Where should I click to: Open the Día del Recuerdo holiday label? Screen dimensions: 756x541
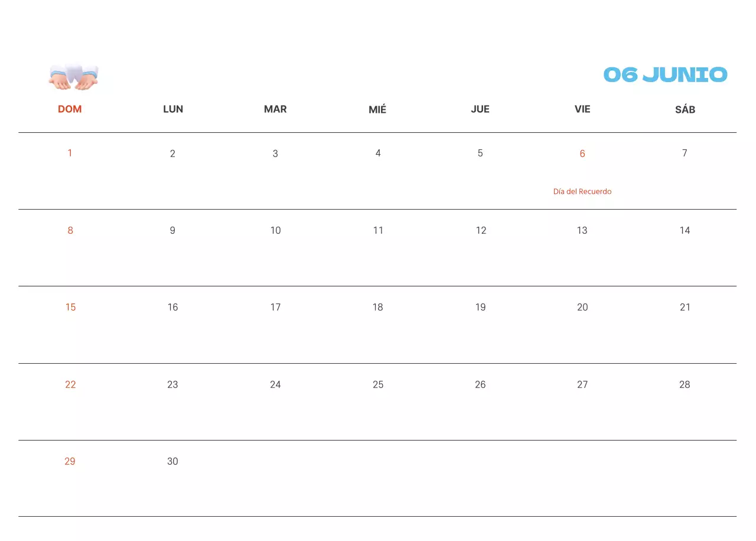582,191
